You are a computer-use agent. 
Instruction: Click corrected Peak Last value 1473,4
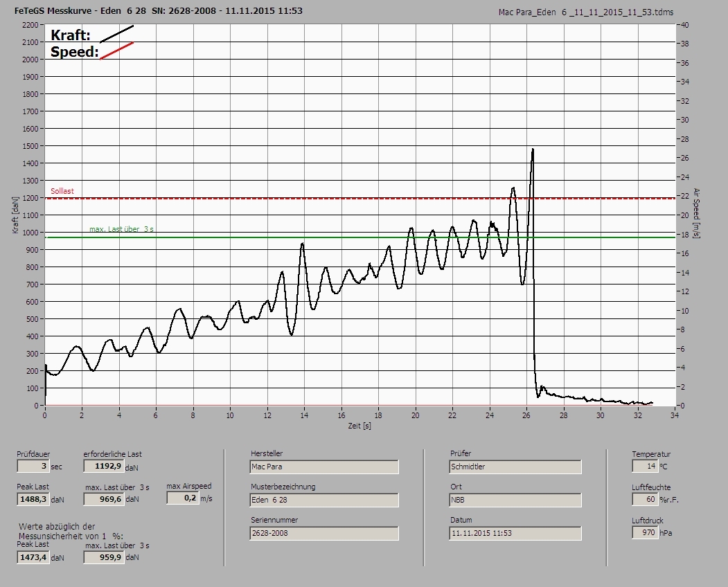[x=33, y=557]
